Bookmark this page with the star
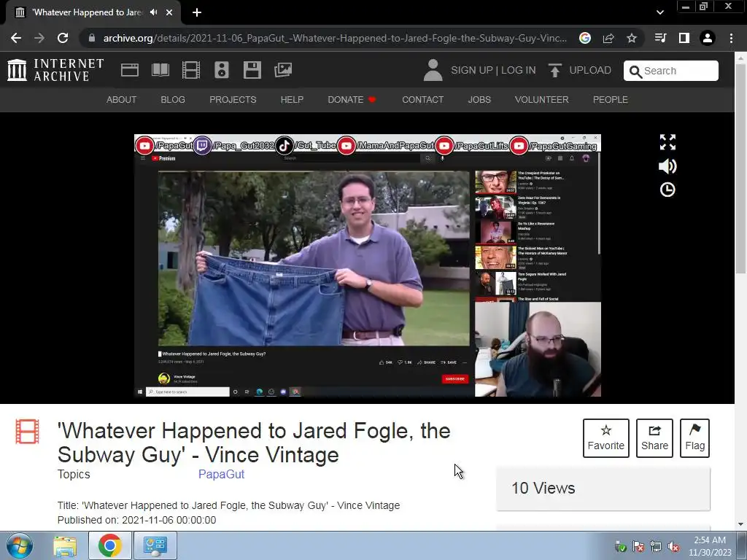 [x=632, y=38]
